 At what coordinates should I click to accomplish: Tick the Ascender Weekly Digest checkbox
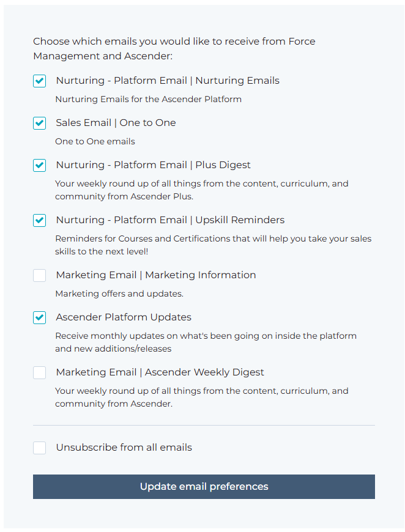click(40, 372)
